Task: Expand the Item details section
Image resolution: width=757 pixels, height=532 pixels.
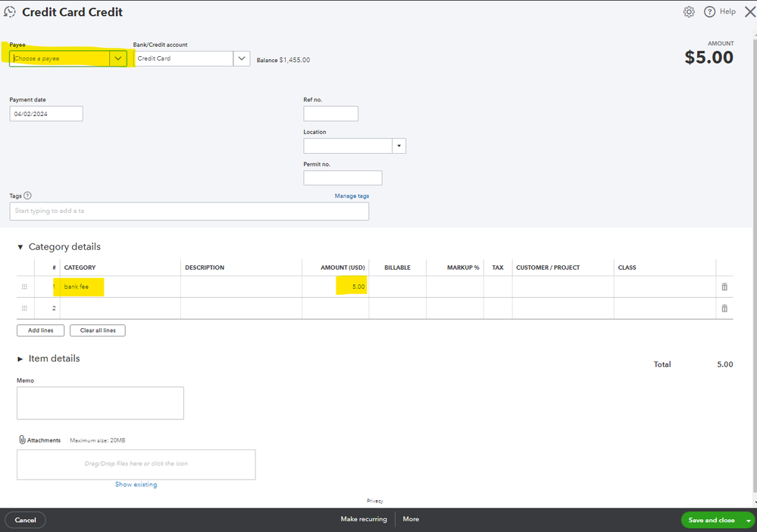Action: pyautogui.click(x=20, y=358)
